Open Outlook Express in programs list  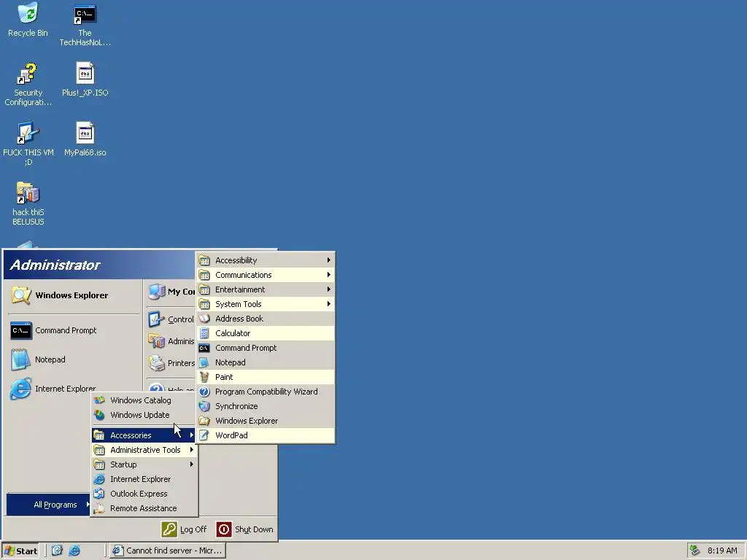(x=144, y=494)
